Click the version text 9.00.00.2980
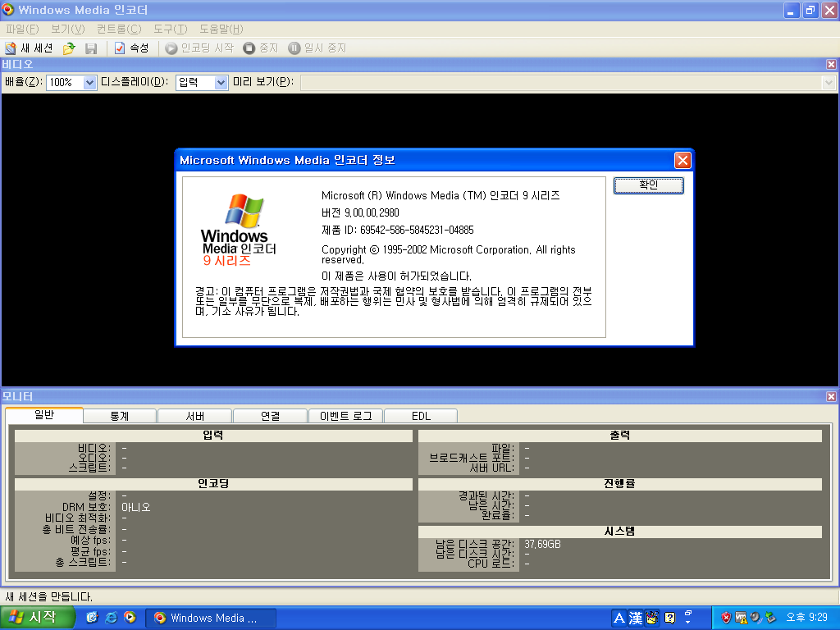The width and height of the screenshot is (840, 630). [x=372, y=212]
